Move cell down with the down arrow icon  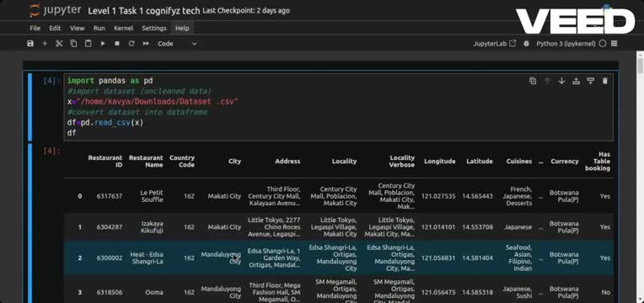561,81
